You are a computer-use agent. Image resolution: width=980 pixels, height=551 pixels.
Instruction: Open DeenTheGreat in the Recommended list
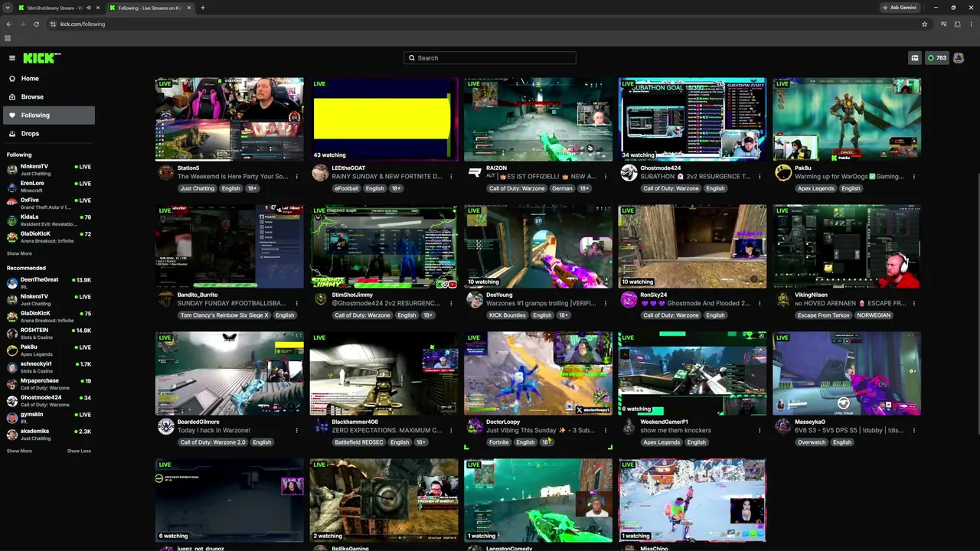pyautogui.click(x=49, y=283)
